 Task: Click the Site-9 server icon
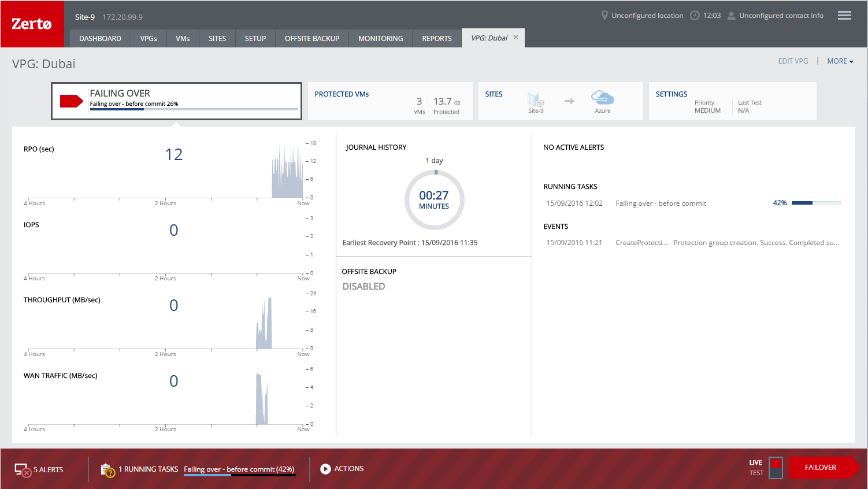536,99
